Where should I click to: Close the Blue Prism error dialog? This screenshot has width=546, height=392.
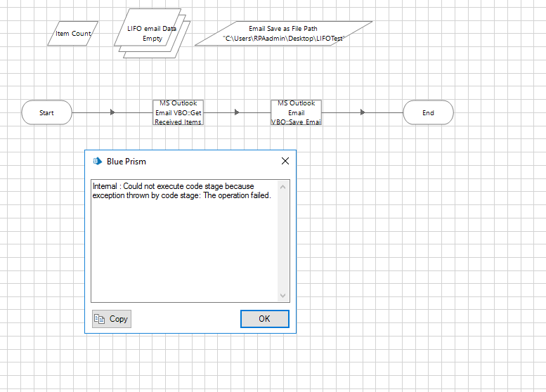pyautogui.click(x=285, y=161)
